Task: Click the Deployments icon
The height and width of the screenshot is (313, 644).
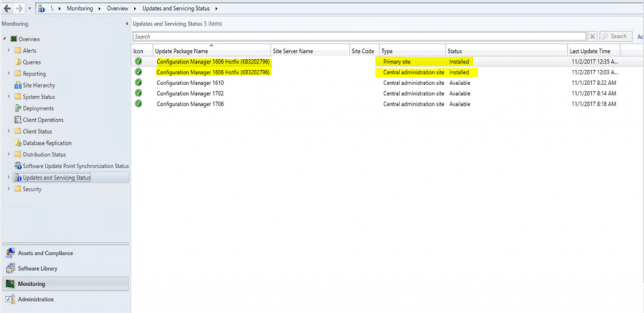Action: click(x=18, y=108)
